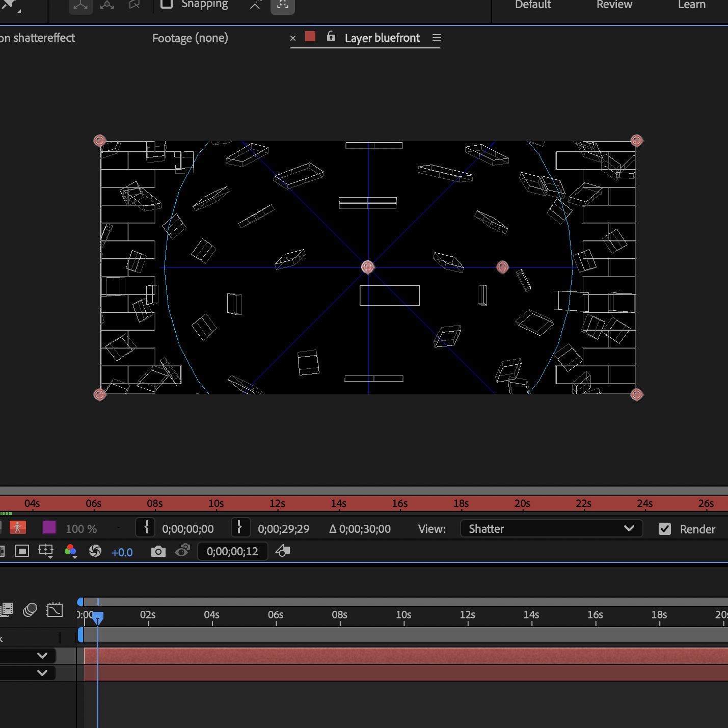The height and width of the screenshot is (728, 728).
Task: Switch to the Default workspace
Action: pos(532,5)
